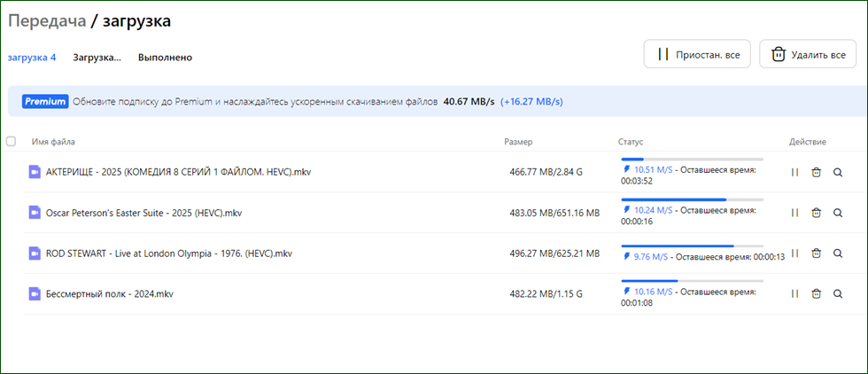
Task: Click lightning speed icon in Oscar Peterson row
Action: pyautogui.click(x=627, y=210)
